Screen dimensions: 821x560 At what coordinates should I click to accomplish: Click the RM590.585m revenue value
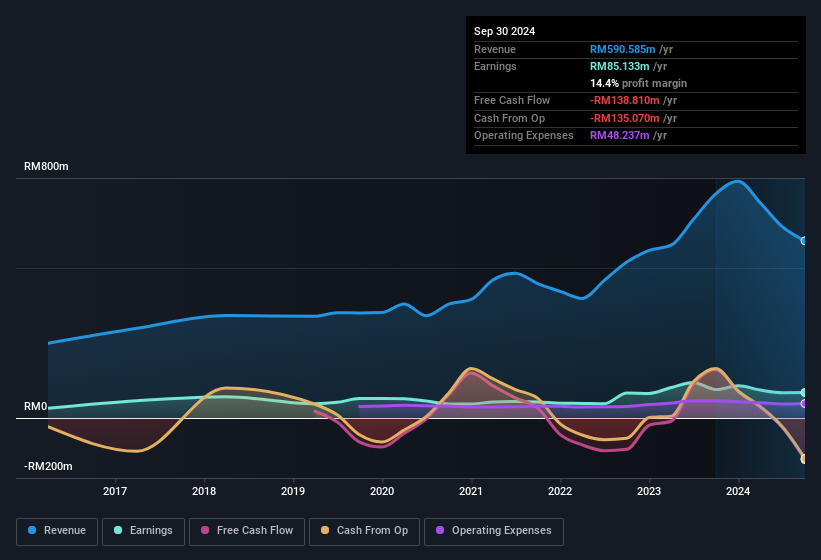(x=623, y=49)
